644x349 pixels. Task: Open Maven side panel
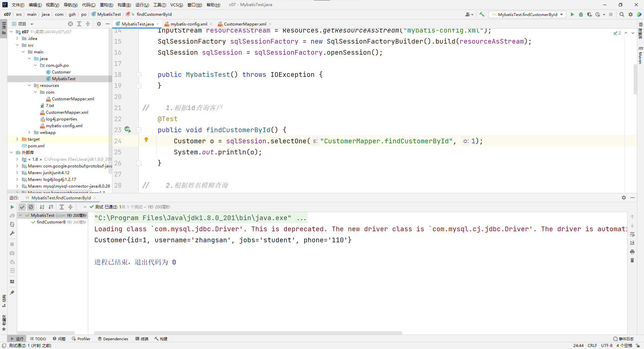(640, 56)
